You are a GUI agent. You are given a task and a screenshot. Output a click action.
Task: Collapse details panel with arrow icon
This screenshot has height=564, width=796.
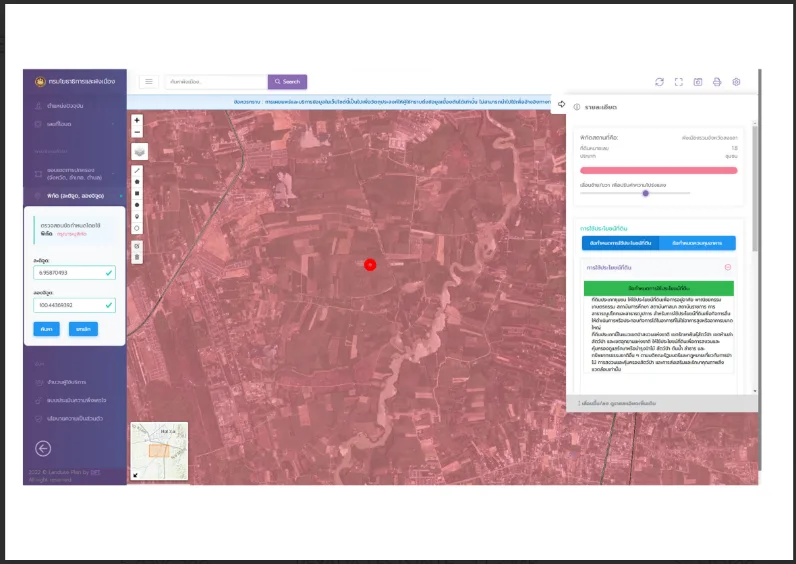point(561,104)
